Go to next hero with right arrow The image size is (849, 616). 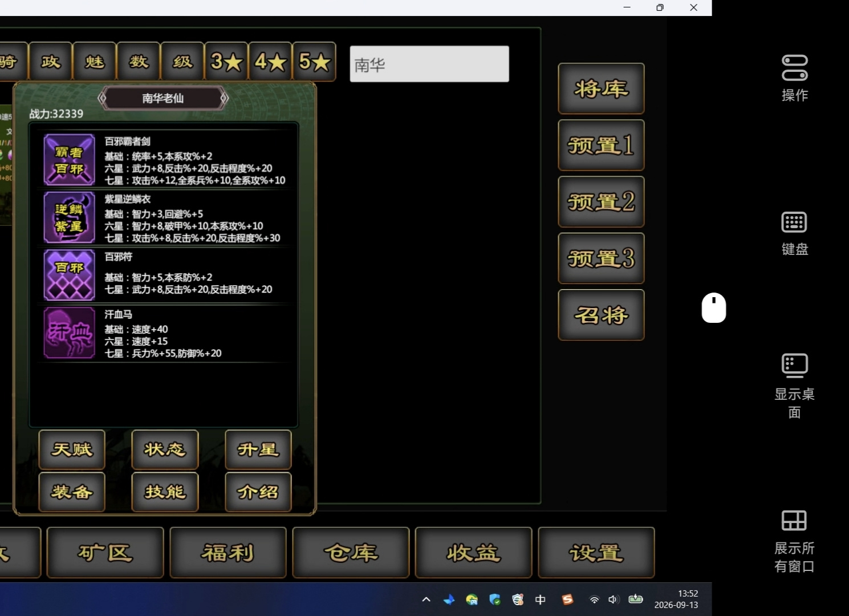point(225,98)
